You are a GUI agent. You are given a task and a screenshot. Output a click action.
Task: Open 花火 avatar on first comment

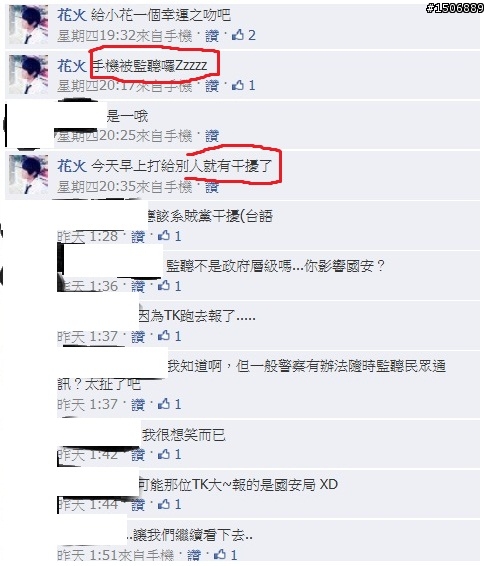coord(28,25)
